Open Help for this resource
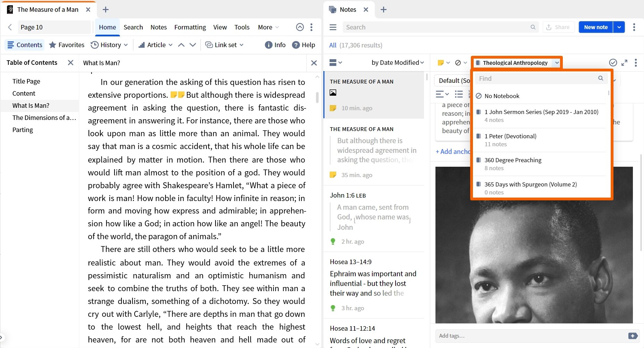 [304, 45]
